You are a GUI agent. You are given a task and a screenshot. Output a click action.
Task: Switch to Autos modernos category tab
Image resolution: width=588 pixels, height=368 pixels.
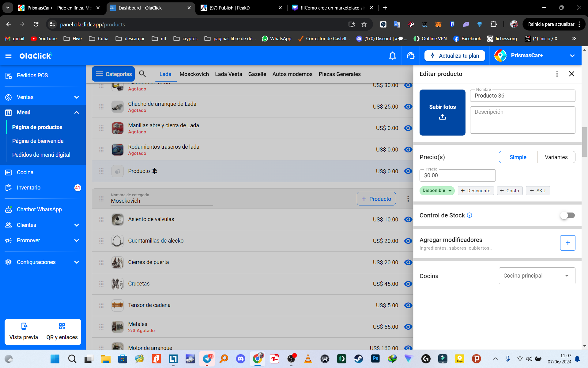(x=292, y=74)
